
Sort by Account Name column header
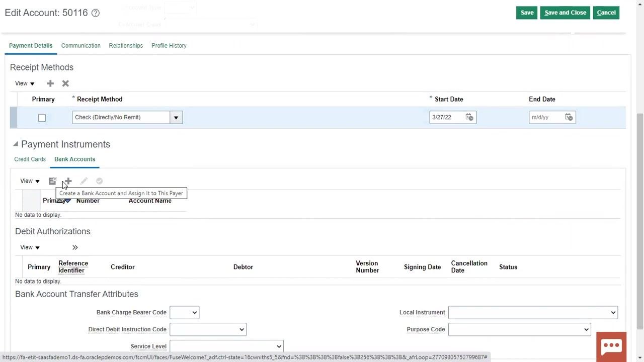(x=150, y=201)
